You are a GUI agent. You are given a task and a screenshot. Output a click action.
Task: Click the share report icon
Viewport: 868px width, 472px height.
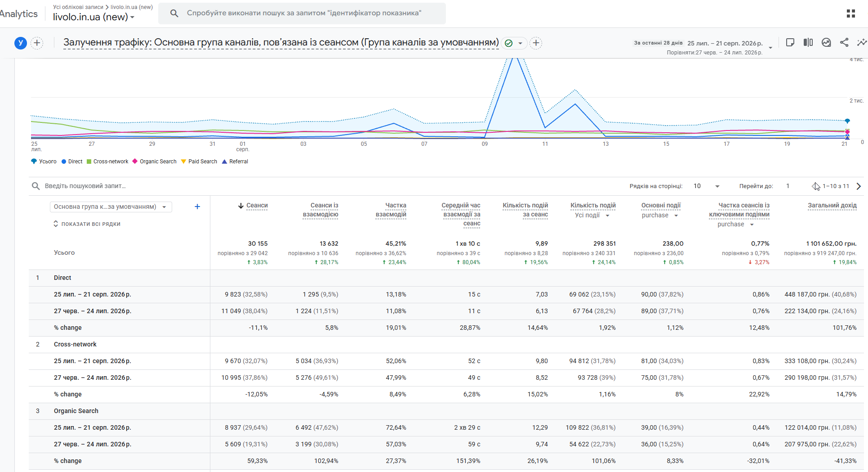tap(844, 42)
